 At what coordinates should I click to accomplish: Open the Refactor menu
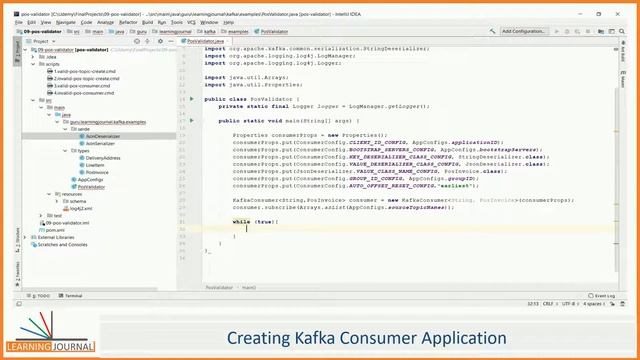coord(128,22)
